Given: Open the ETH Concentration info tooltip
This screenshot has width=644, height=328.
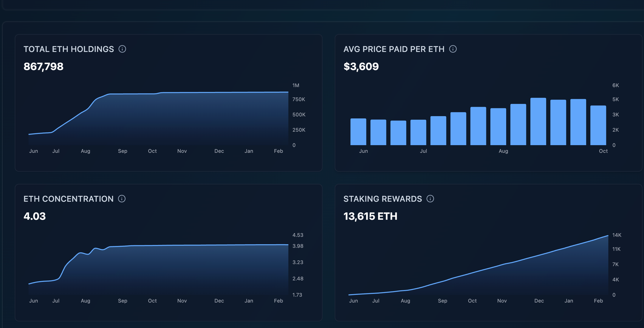Looking at the screenshot, I should tap(122, 199).
